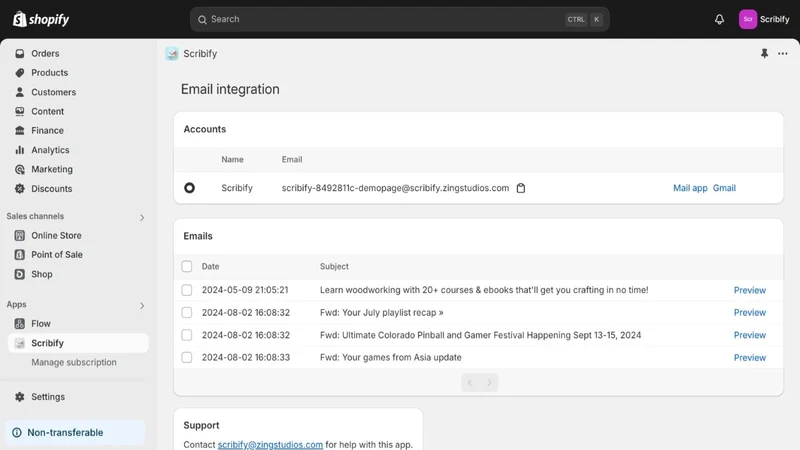800x450 pixels.
Task: Click the Non-transferable info icon
Action: pyautogui.click(x=17, y=433)
